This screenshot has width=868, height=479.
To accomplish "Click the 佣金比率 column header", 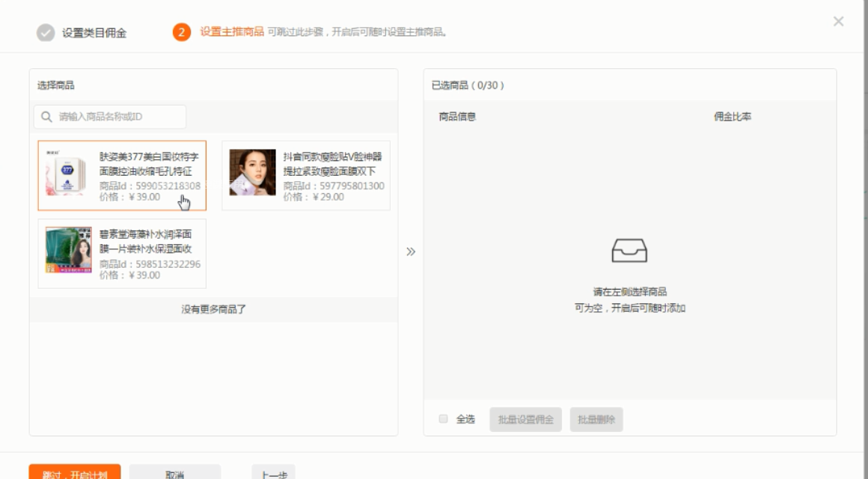I will (732, 117).
